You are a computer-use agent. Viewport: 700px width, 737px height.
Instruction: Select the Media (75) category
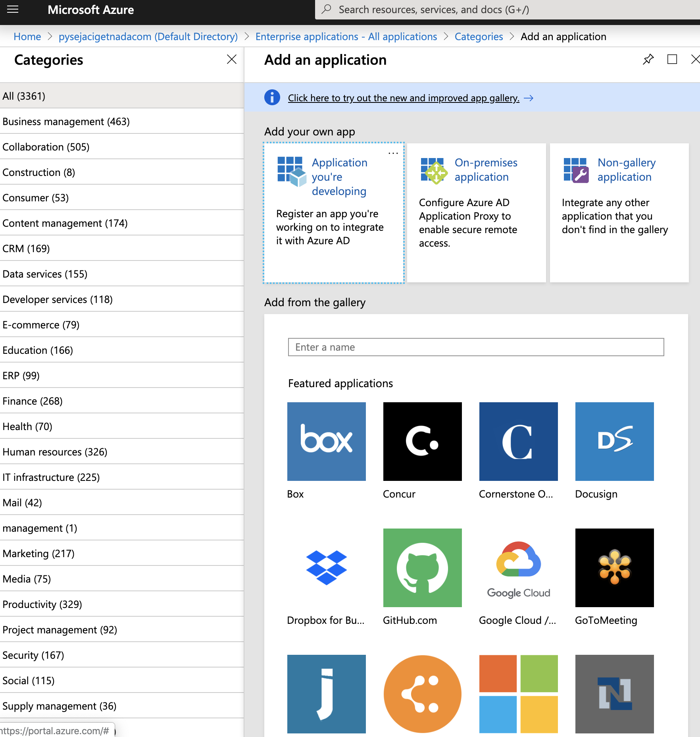(x=122, y=579)
